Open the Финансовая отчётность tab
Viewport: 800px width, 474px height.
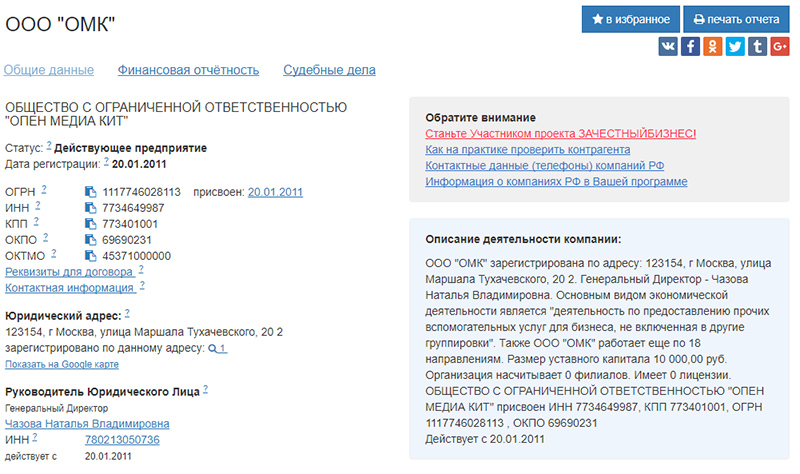tap(188, 70)
